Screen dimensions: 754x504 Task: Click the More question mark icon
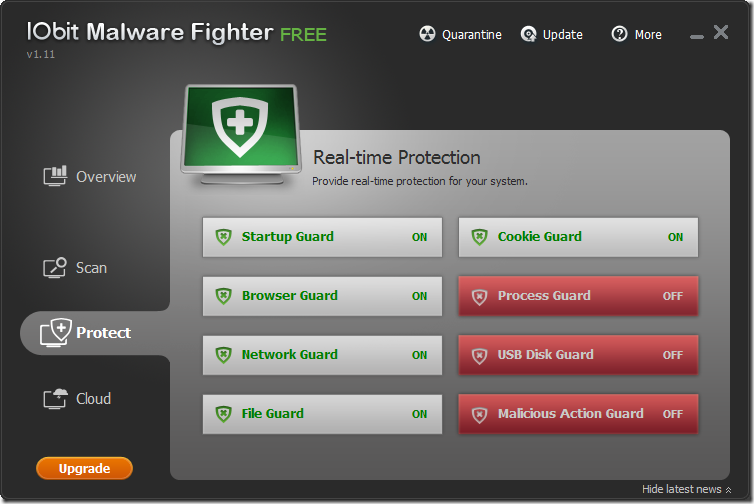click(620, 35)
